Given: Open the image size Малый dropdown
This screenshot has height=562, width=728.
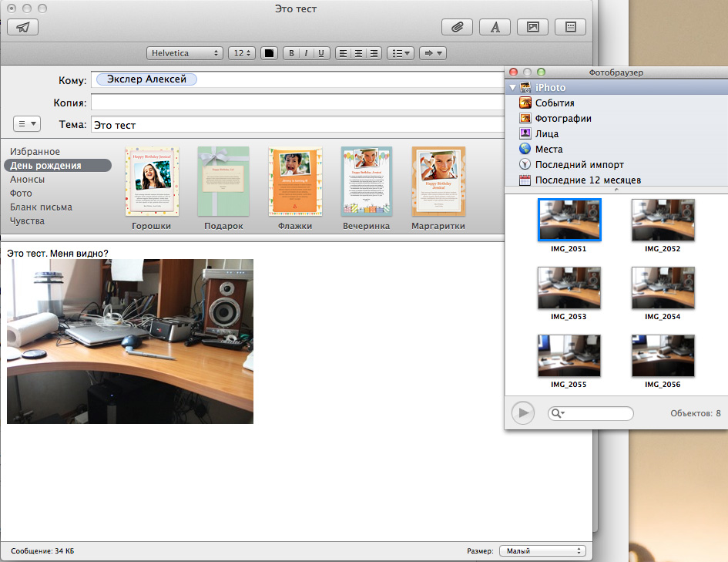Looking at the screenshot, I should tap(542, 551).
